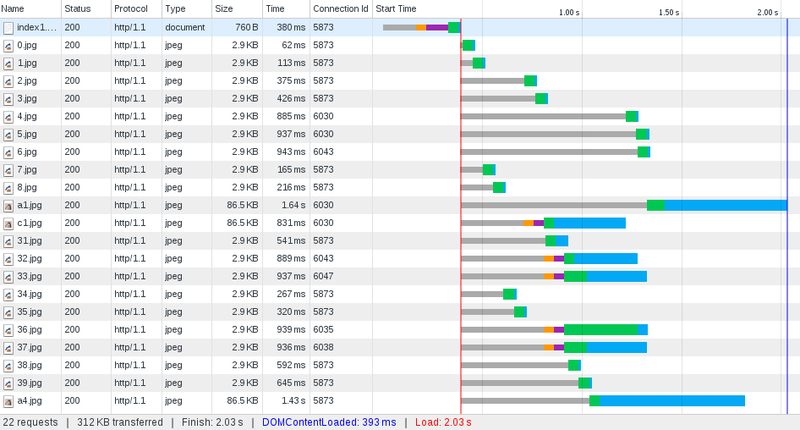Sort by the Protocol column header
Viewport: 800px width, 430px height.
pyautogui.click(x=136, y=9)
